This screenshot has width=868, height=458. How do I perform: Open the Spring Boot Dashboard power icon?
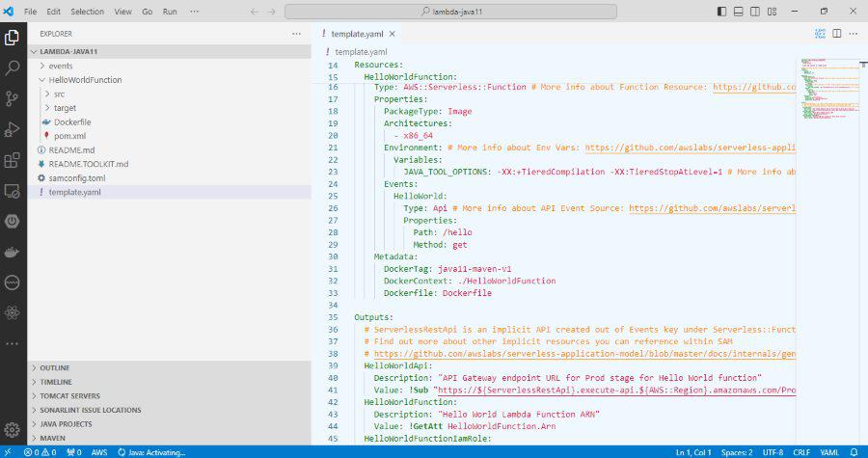tap(12, 221)
